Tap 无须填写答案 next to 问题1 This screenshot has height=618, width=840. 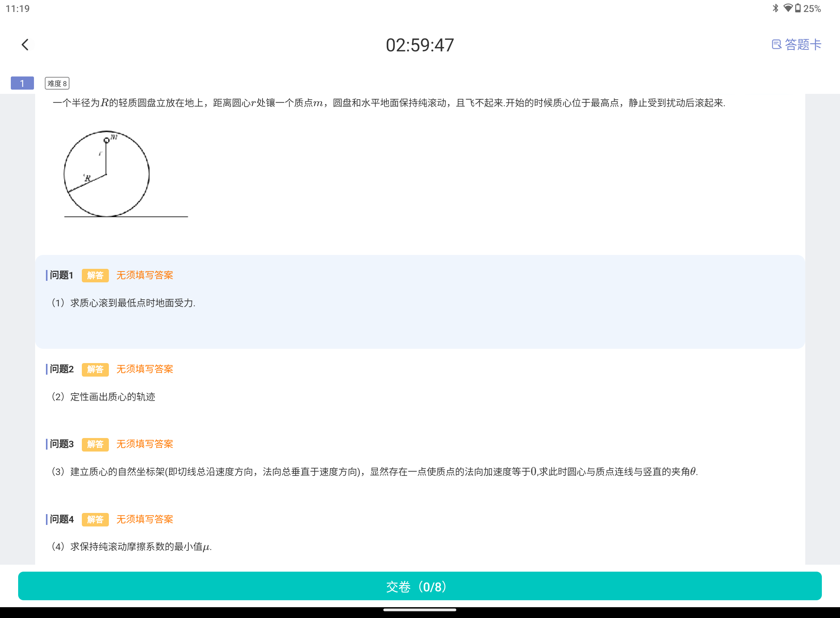tap(145, 275)
